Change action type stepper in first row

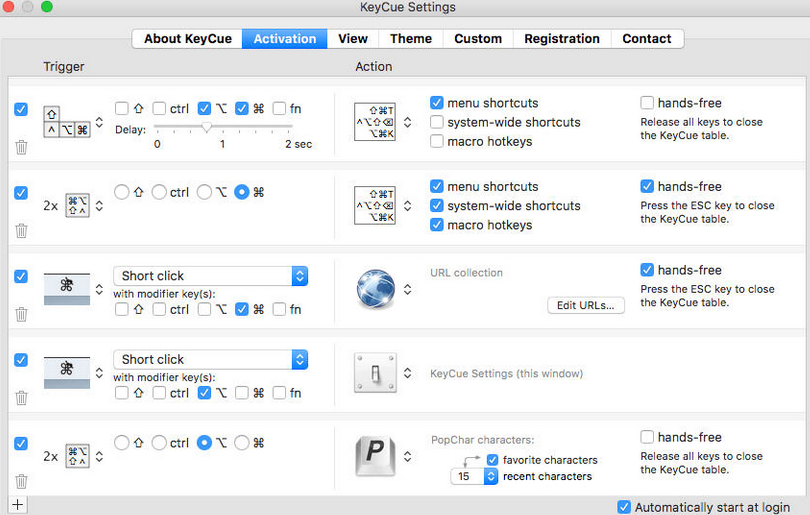coord(408,122)
